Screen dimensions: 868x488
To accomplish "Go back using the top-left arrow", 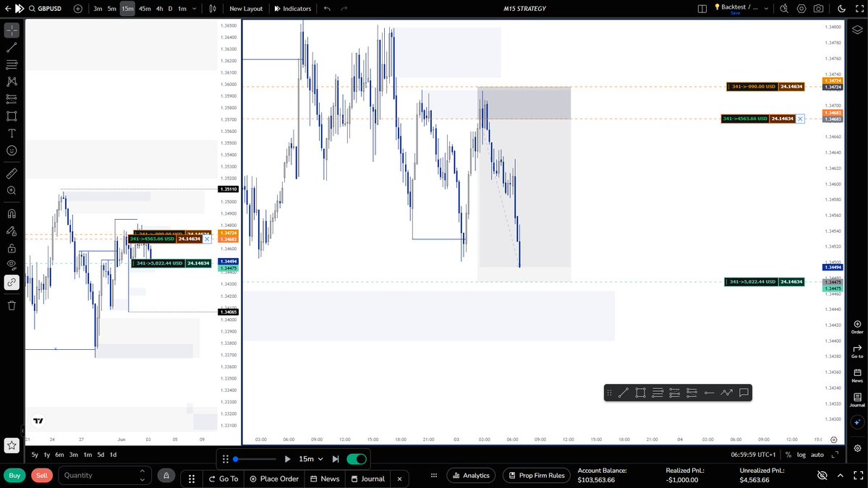I will 7,9.
